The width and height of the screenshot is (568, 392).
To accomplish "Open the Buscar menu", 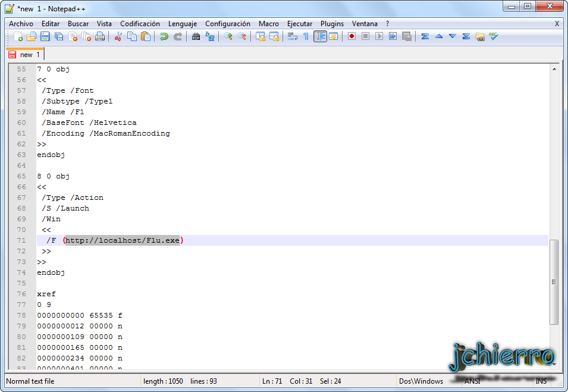I will pyautogui.click(x=79, y=24).
